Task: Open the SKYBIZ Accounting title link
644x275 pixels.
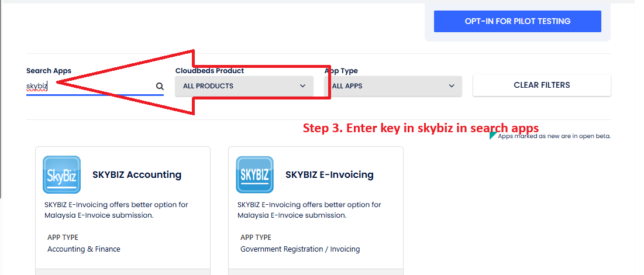Action: click(137, 174)
